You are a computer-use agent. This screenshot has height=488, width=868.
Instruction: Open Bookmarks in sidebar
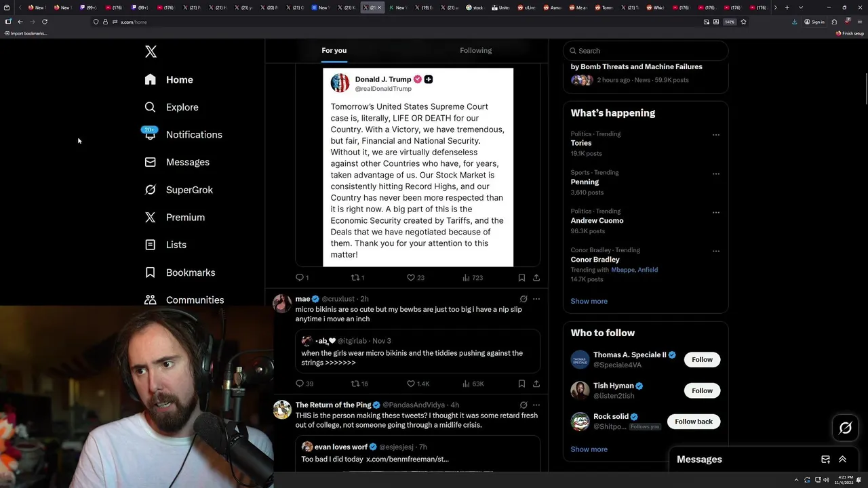(x=180, y=272)
